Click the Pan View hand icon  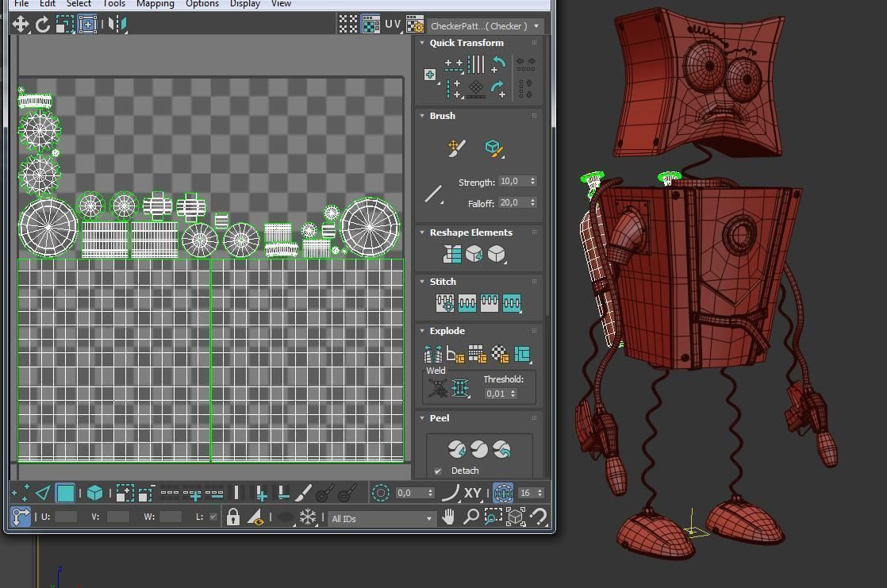(449, 518)
